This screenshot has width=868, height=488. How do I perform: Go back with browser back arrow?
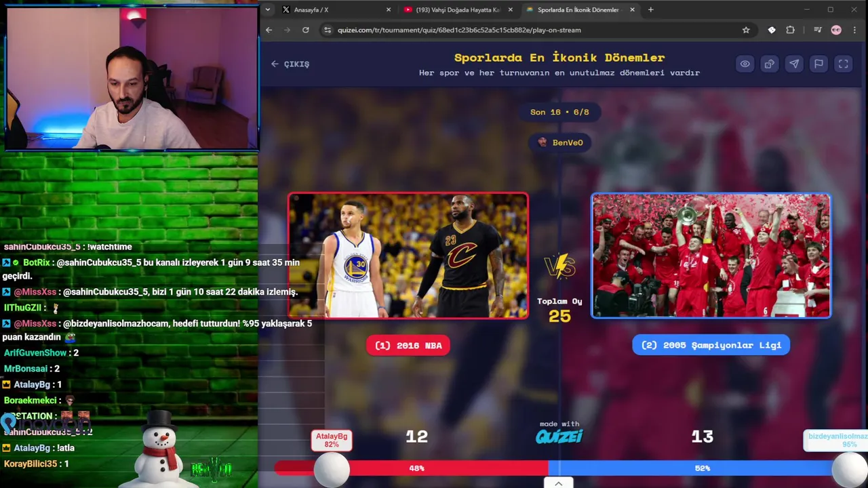(269, 30)
